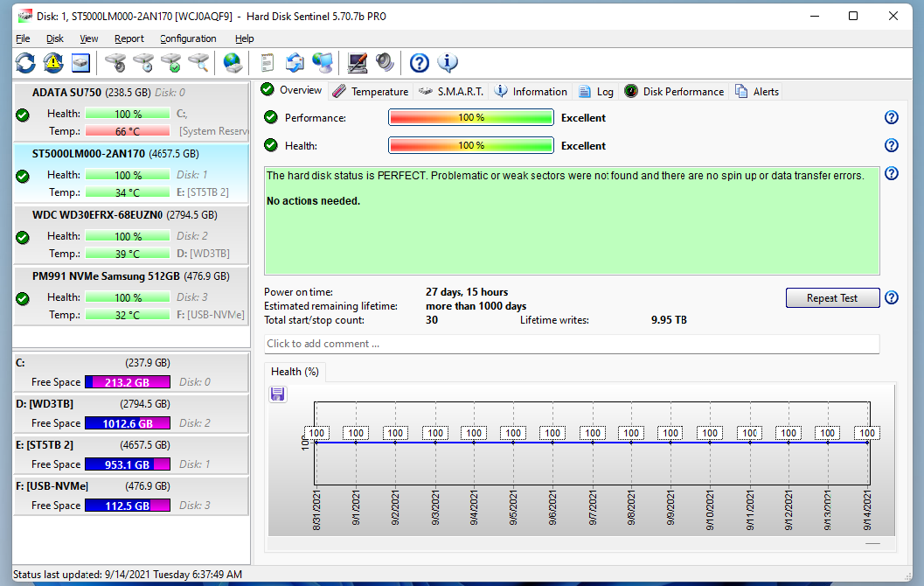Screen dimensions: 924x586
Task: Click the monitor with pen configuration icon
Action: 357,63
